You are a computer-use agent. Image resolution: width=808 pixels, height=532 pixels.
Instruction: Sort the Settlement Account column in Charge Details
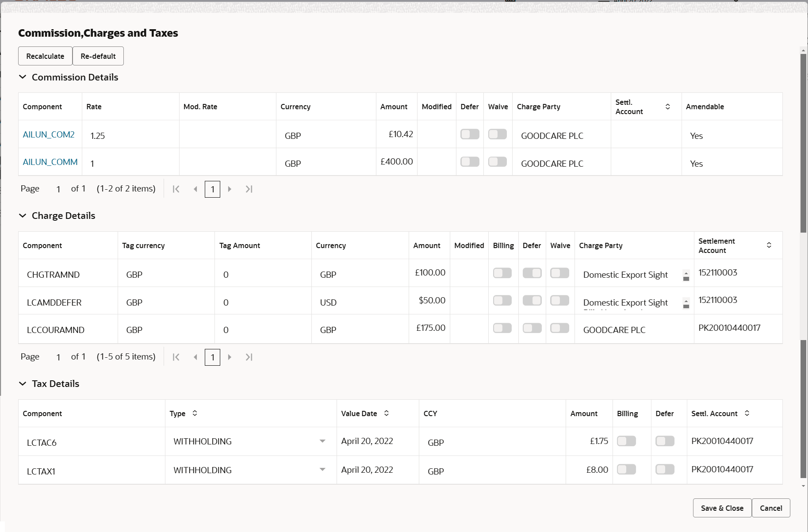click(x=770, y=245)
